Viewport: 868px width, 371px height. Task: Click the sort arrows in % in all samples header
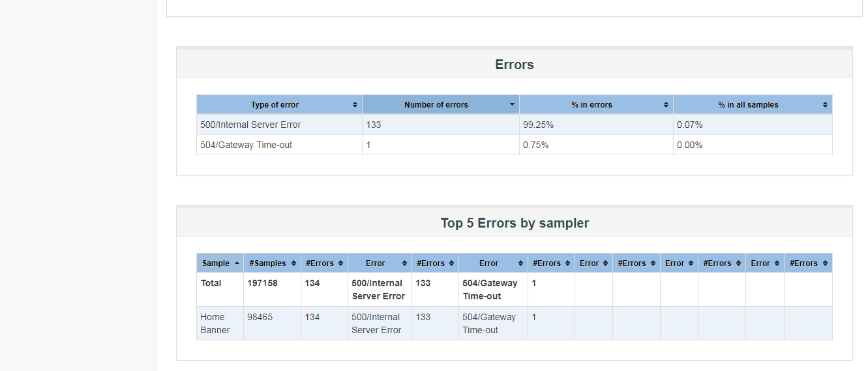(825, 105)
